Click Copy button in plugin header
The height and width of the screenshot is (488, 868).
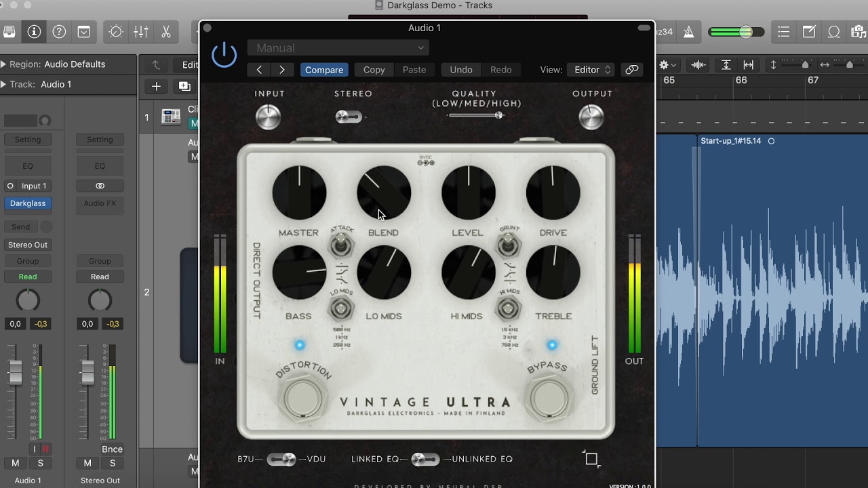(x=374, y=70)
